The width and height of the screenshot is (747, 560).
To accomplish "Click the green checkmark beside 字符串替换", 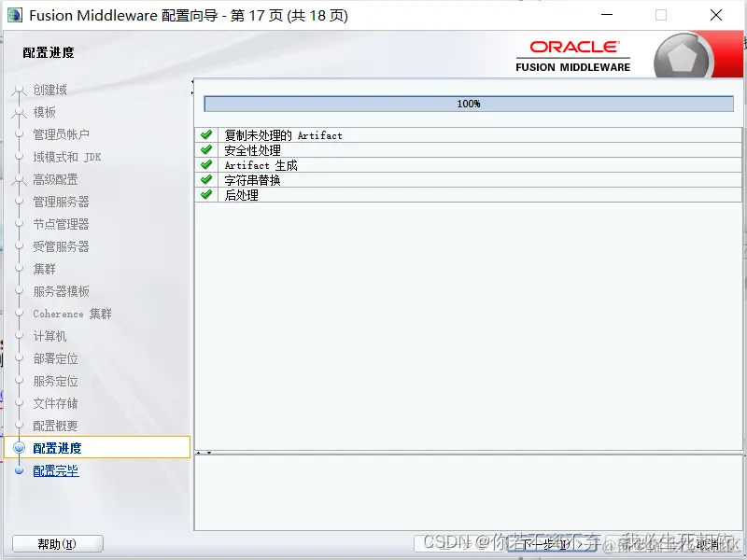I will (206, 179).
